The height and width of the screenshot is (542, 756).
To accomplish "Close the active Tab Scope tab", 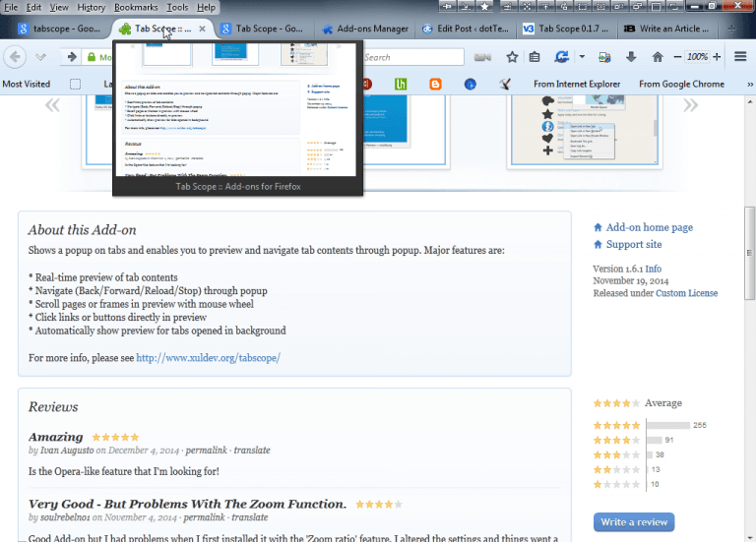I will click(202, 29).
